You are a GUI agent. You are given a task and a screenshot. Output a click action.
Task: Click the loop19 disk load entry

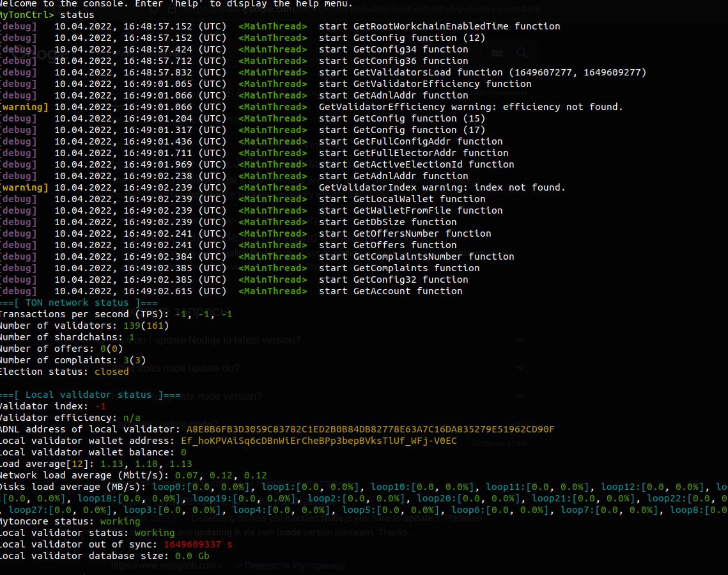244,498
